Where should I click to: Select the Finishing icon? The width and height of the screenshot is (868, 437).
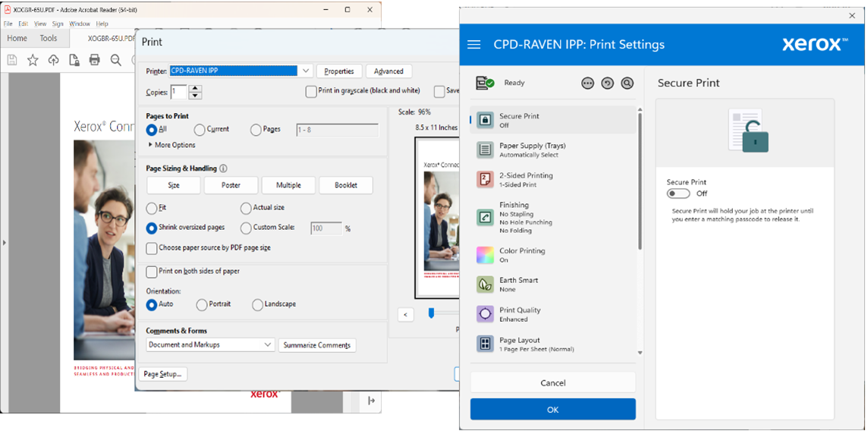point(485,217)
